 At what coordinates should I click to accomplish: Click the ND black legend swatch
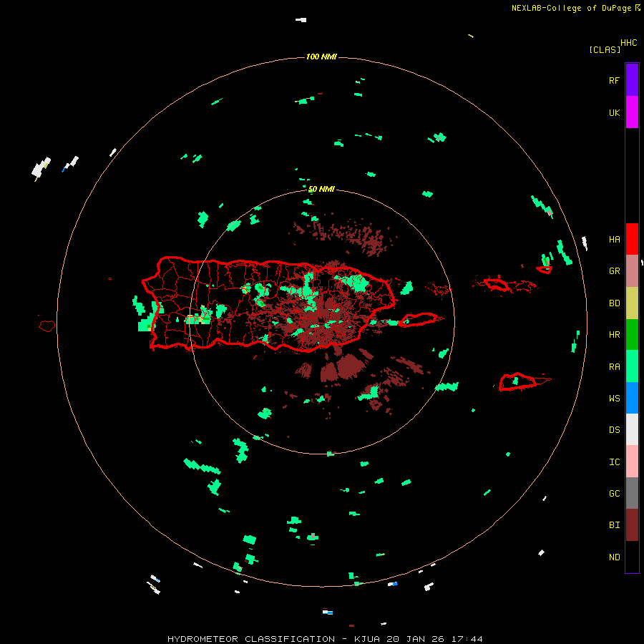[632, 557]
